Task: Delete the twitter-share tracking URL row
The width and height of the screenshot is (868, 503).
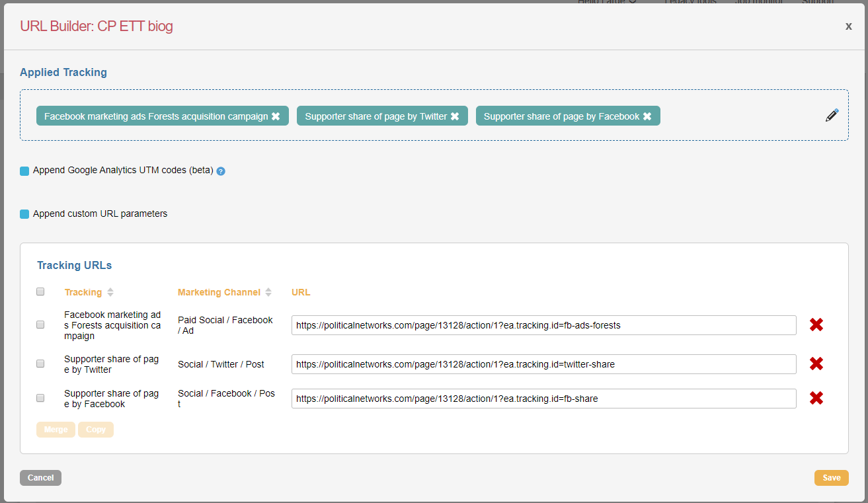Action: coord(816,364)
